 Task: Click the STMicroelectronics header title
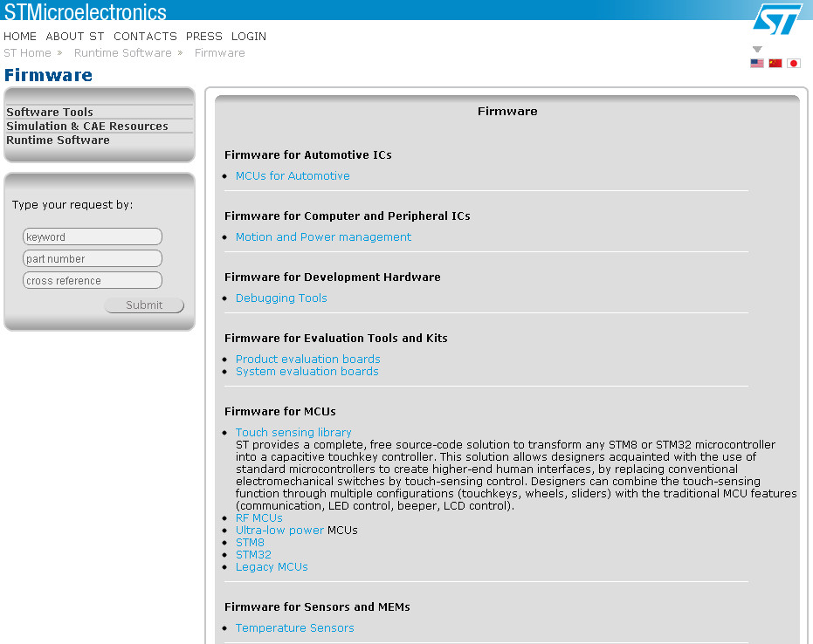(85, 11)
